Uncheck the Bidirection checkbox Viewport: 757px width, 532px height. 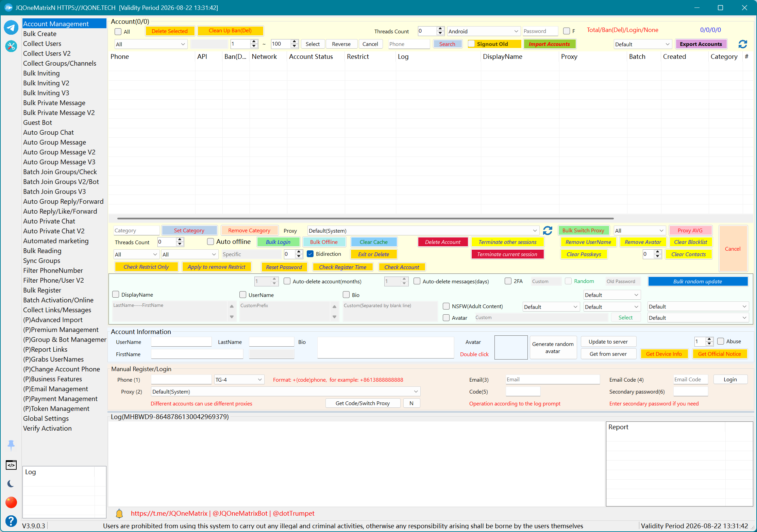click(310, 254)
